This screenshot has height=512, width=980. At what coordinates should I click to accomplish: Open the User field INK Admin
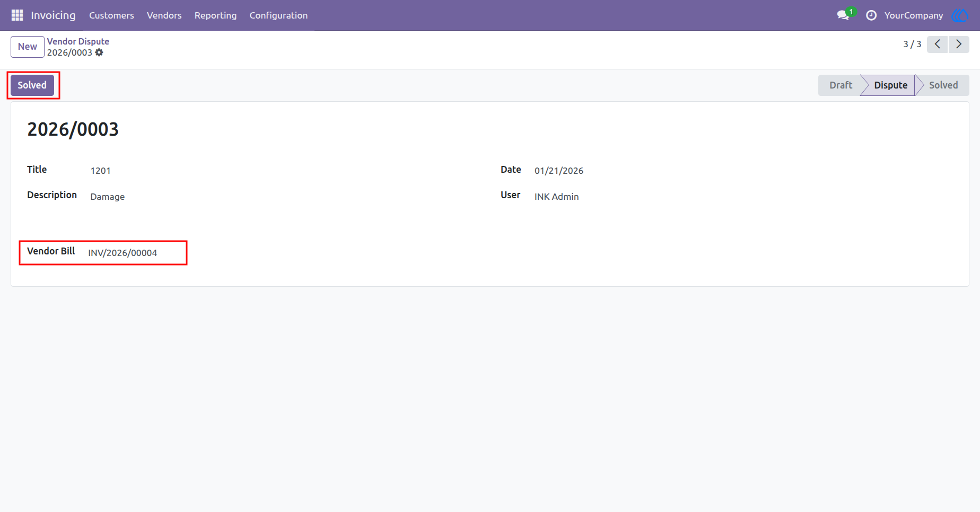click(x=557, y=197)
